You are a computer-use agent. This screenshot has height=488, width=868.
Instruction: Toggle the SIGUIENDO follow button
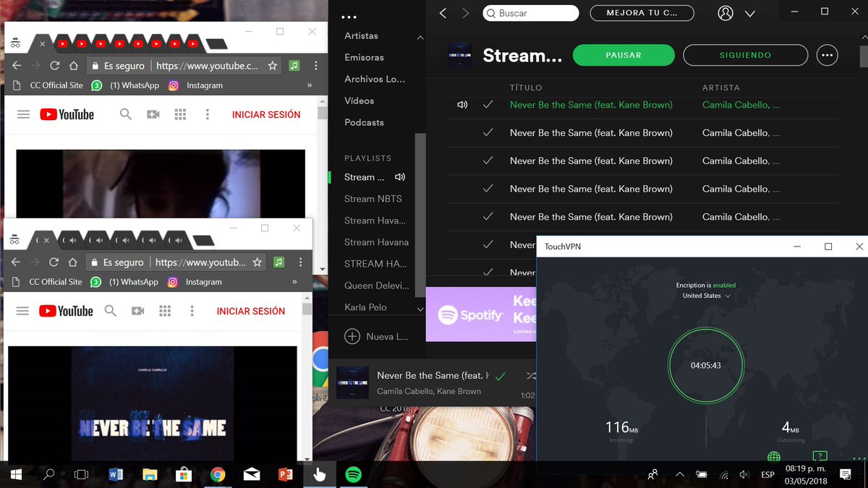(x=745, y=55)
